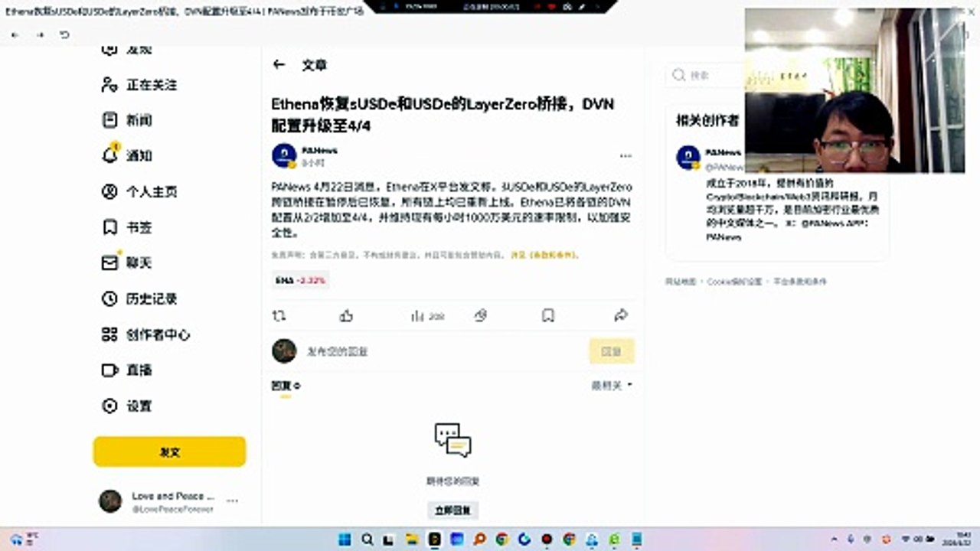Click PANews author name in article

pyautogui.click(x=319, y=150)
